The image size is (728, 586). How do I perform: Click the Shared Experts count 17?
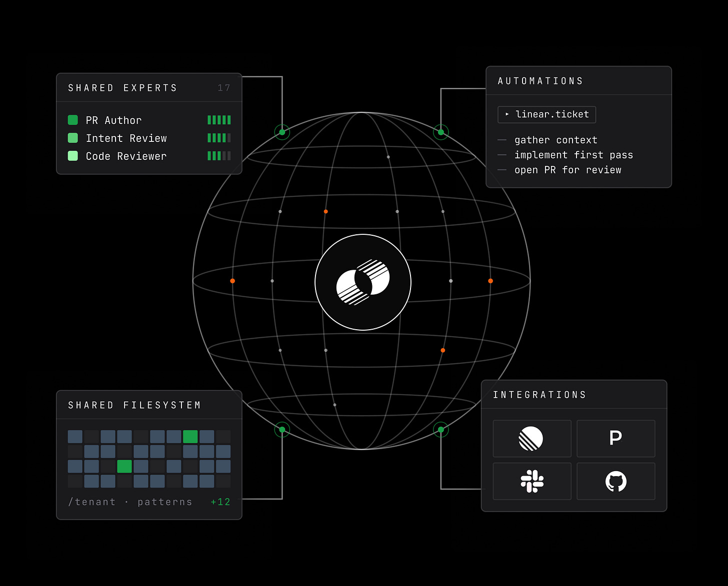point(224,88)
